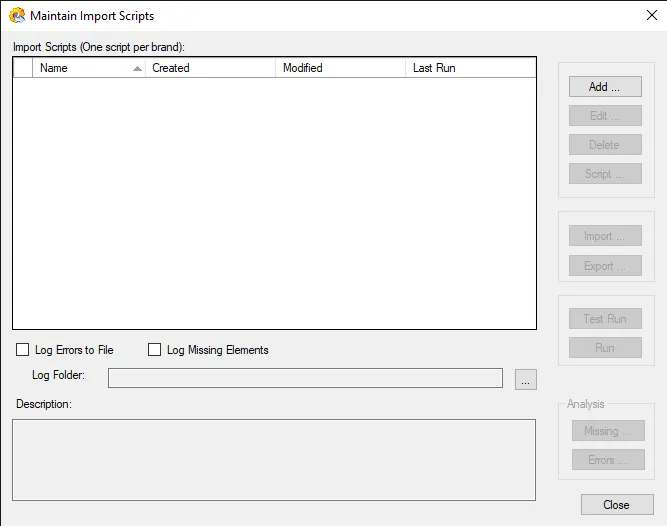Click inside the Log Folder field
The width and height of the screenshot is (667, 526).
305,378
